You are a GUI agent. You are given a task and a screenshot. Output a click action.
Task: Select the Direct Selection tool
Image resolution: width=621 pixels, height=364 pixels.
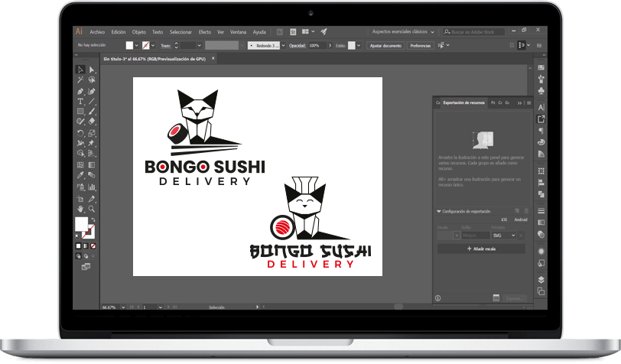(91, 70)
